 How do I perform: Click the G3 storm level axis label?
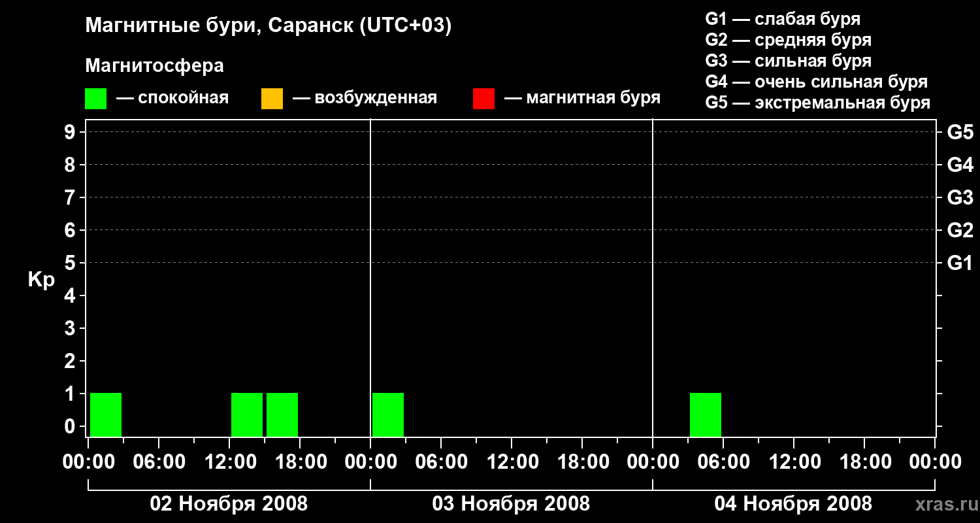(960, 197)
